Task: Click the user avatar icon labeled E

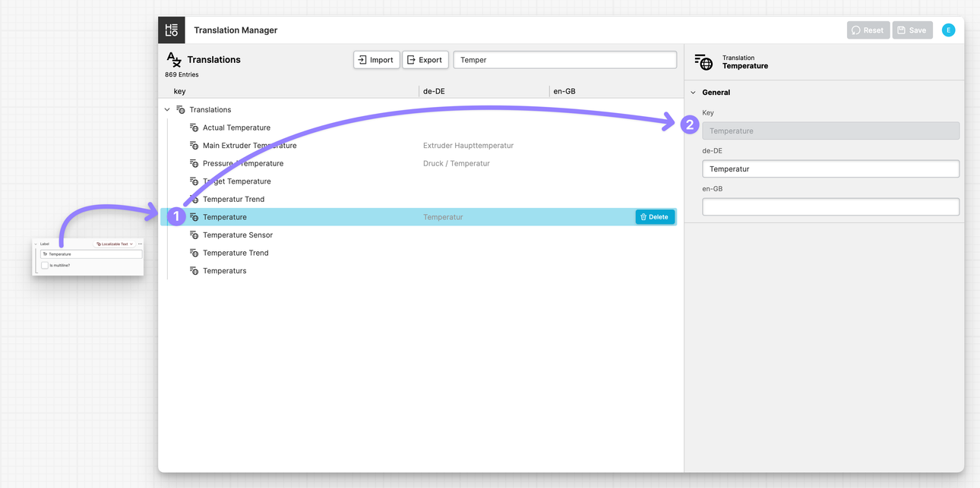Action: pyautogui.click(x=948, y=30)
